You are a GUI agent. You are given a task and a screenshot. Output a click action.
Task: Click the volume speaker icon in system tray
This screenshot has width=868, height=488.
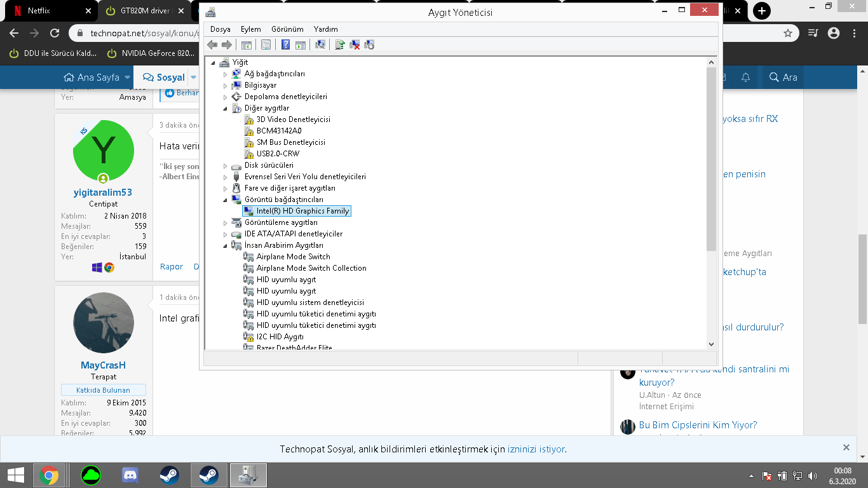(813, 476)
